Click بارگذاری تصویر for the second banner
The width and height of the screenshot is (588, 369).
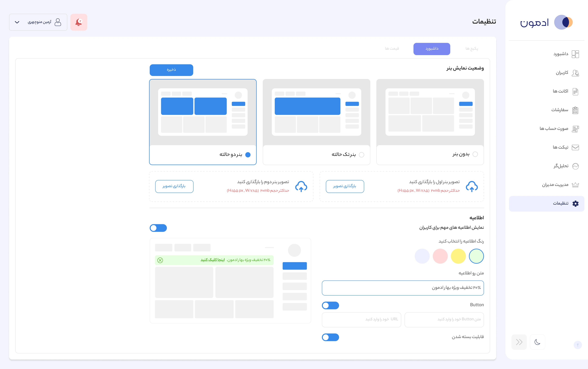(174, 186)
